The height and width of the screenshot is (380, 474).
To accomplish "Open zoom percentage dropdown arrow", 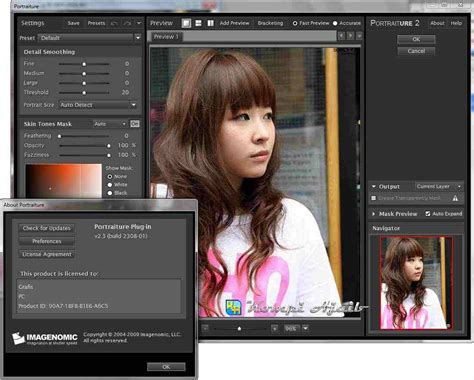I will click(x=305, y=328).
